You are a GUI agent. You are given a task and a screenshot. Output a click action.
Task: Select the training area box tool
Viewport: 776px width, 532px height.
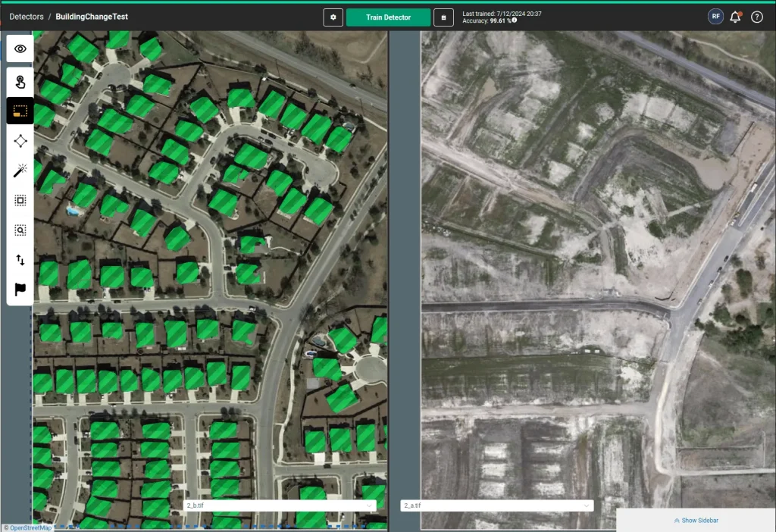(20, 200)
